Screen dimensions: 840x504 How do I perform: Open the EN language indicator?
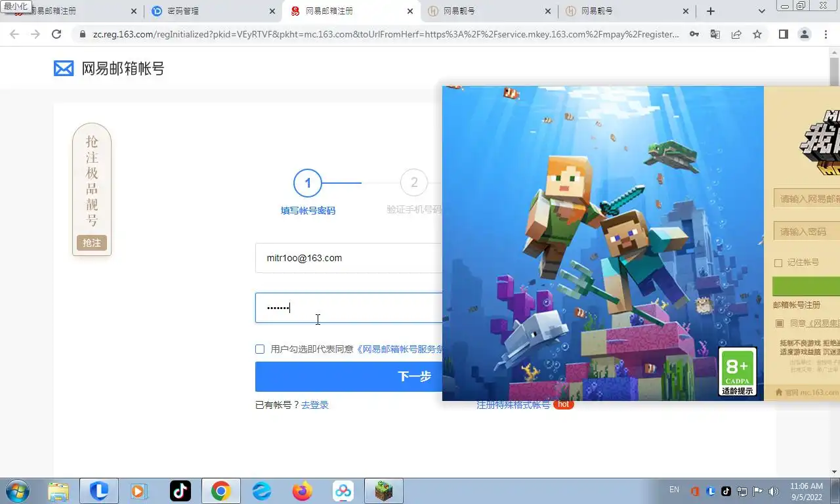point(674,490)
